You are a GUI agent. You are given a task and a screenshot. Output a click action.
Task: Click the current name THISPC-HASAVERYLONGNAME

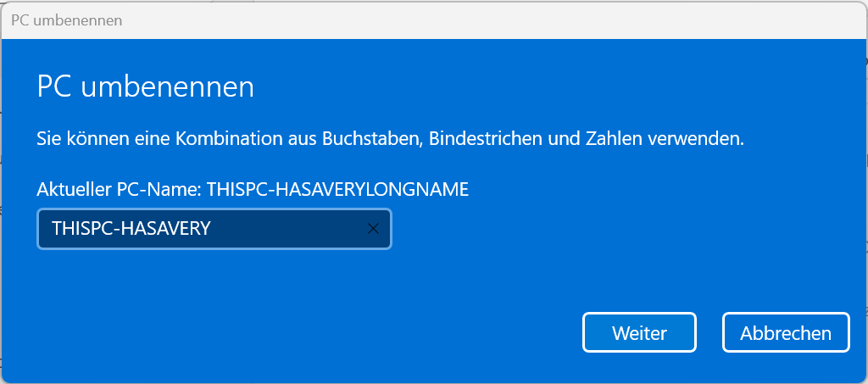337,190
